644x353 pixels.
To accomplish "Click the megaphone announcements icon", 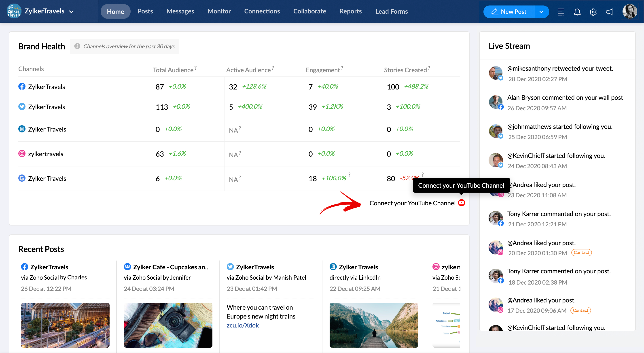I will click(609, 12).
